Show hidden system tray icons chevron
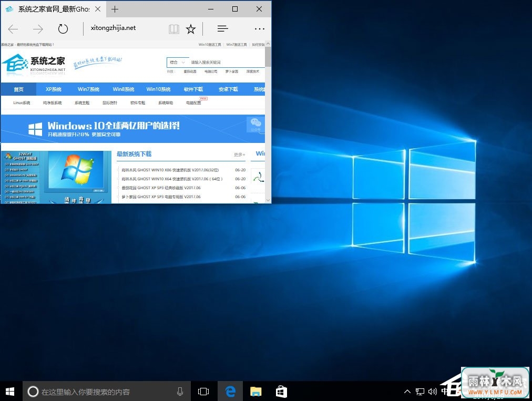Viewport: 532px width, 401px height. pos(407,392)
